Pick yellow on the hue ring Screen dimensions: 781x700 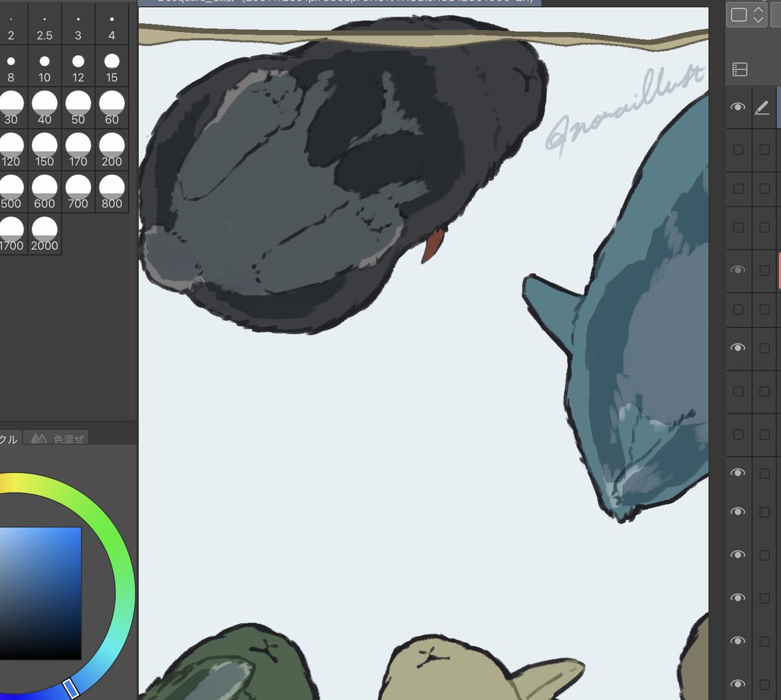click(x=13, y=483)
